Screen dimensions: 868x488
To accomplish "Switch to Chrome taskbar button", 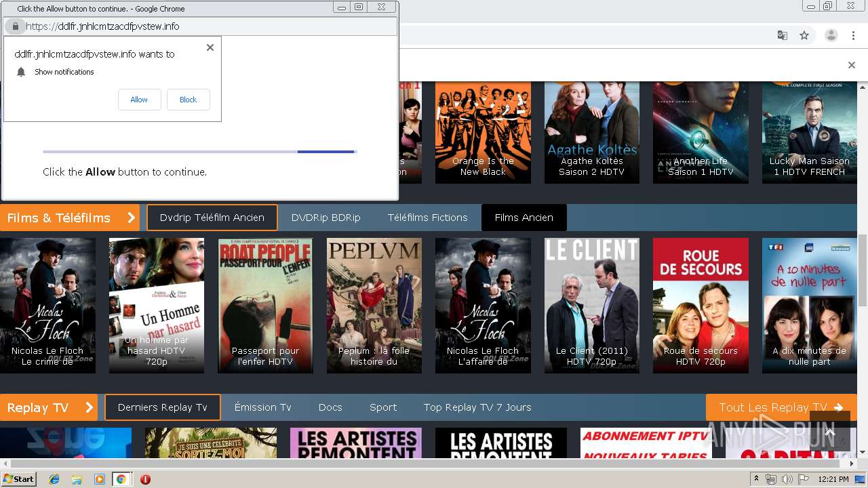I will 121,479.
